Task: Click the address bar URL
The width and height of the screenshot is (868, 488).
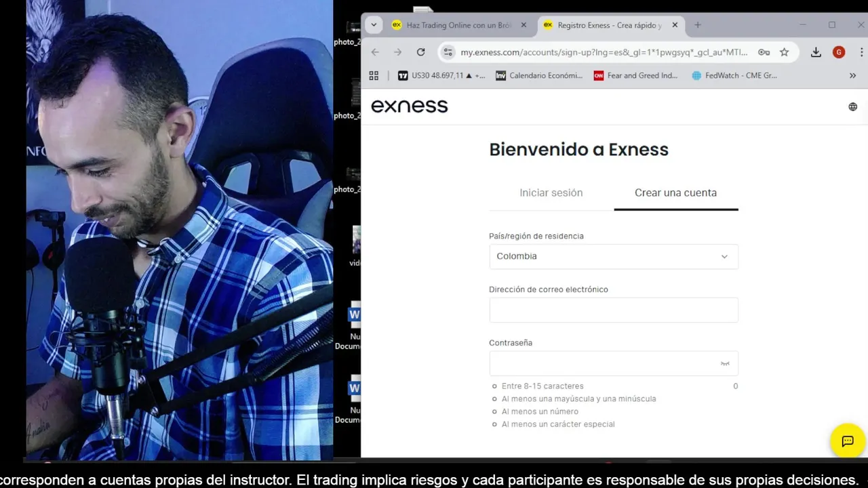Action: (604, 52)
